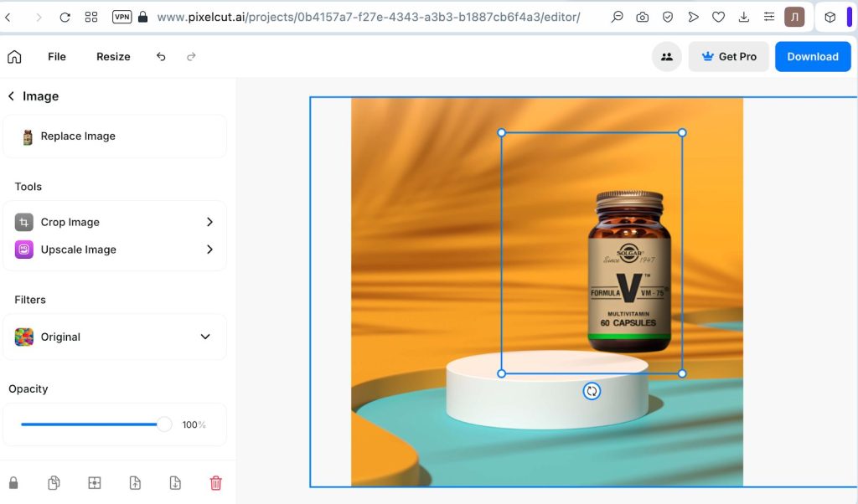
Task: Click the Opacity slider handle
Action: tap(163, 424)
